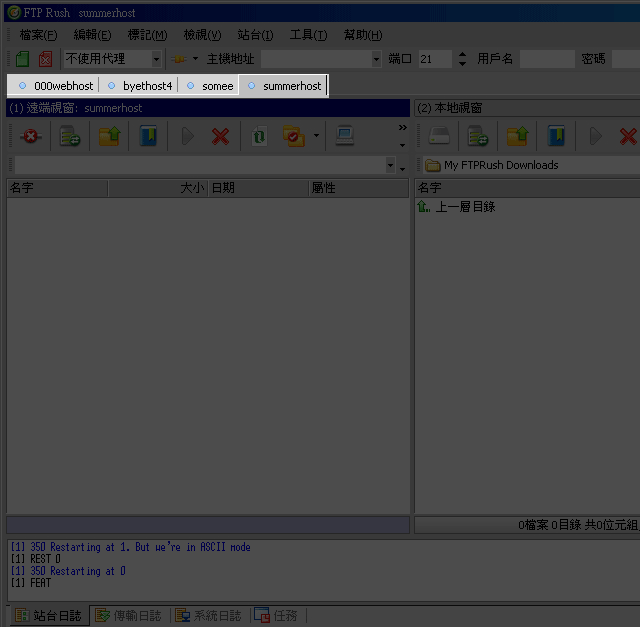Click the local parent folder up icon

click(x=517, y=136)
